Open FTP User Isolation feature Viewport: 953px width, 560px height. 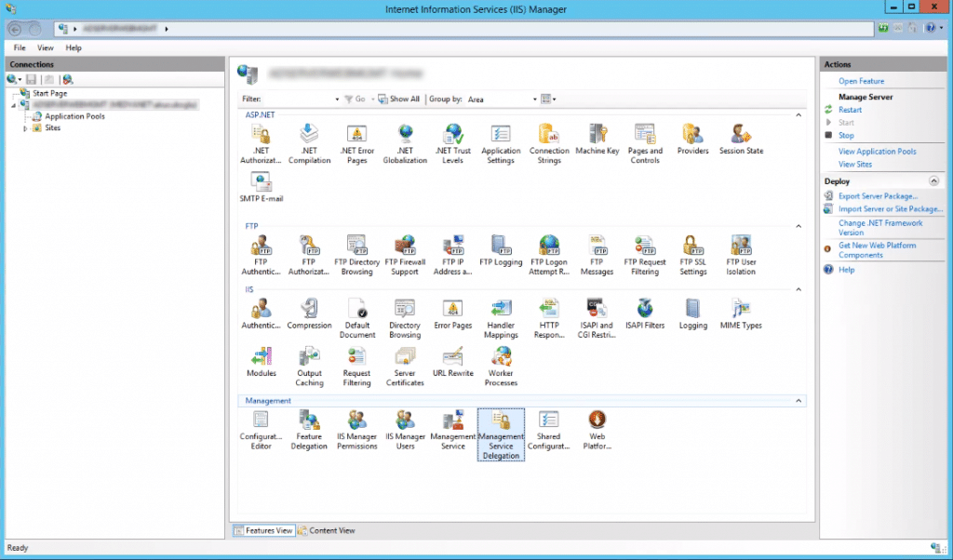741,255
